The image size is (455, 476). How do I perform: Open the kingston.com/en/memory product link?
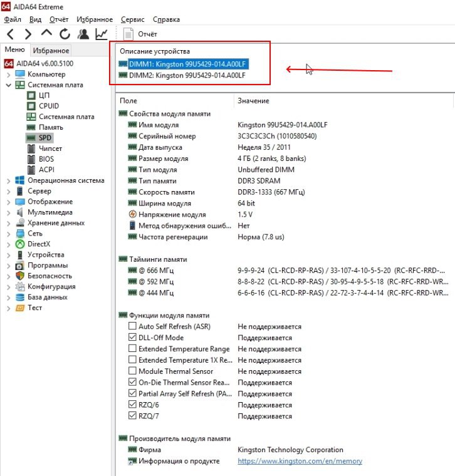click(x=300, y=461)
